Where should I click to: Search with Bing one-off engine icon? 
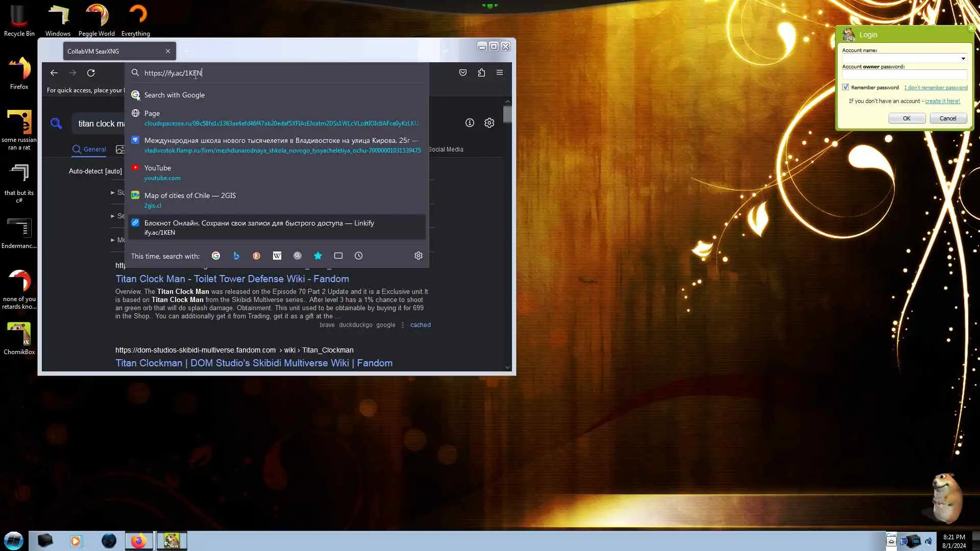click(x=236, y=256)
